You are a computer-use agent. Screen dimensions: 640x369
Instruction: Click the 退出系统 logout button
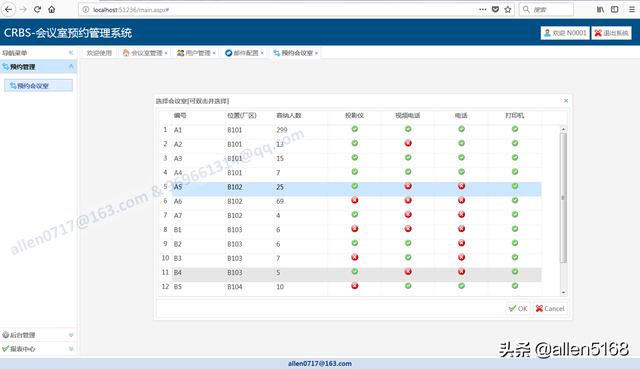(611, 33)
